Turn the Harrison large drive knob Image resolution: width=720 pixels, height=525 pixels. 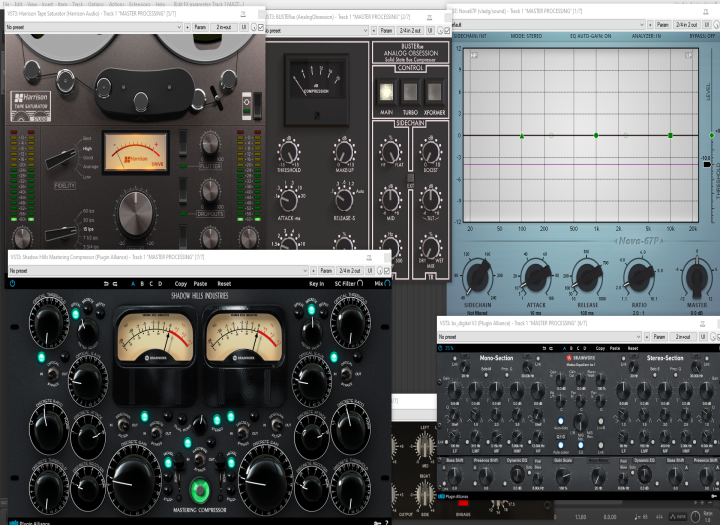coord(135,213)
